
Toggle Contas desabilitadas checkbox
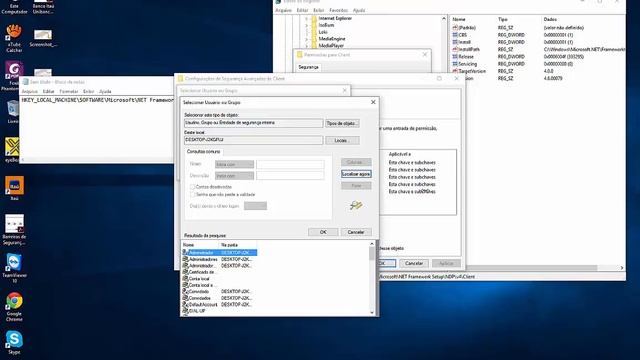[x=192, y=187]
